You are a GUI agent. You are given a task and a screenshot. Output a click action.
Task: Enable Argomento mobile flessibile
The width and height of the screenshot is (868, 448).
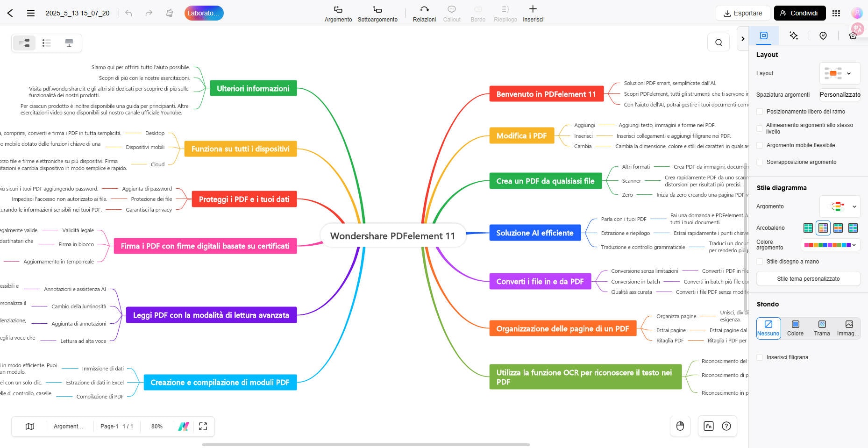point(760,145)
